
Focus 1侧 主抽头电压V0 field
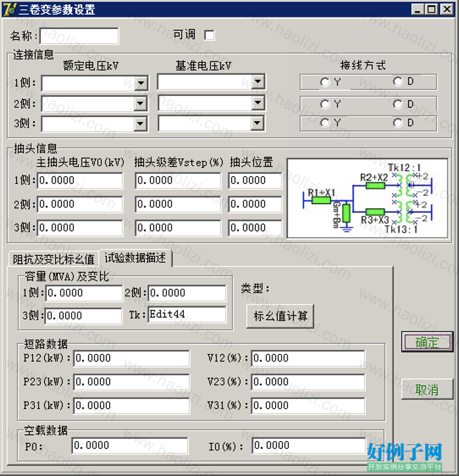[80, 181]
